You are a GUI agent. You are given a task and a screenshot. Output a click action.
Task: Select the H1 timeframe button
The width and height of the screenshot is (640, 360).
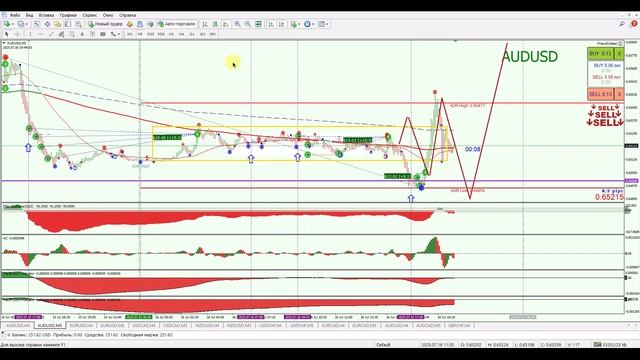171,34
